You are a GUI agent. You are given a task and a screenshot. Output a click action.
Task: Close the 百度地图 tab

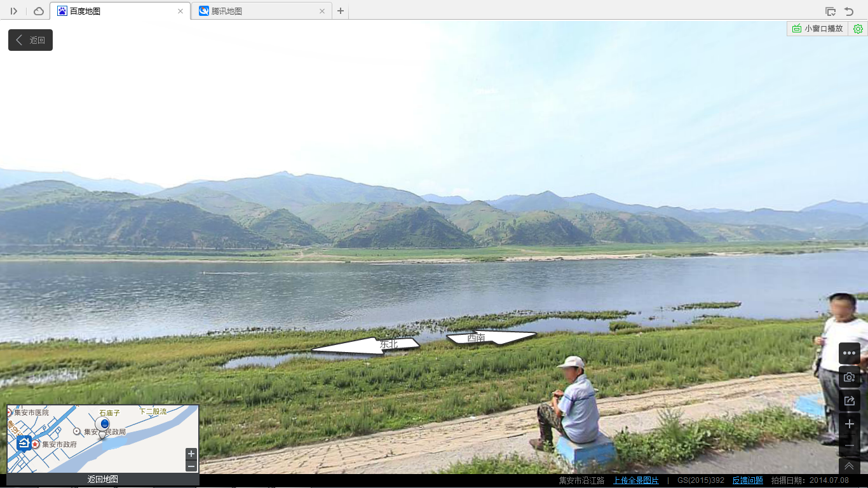pos(180,11)
